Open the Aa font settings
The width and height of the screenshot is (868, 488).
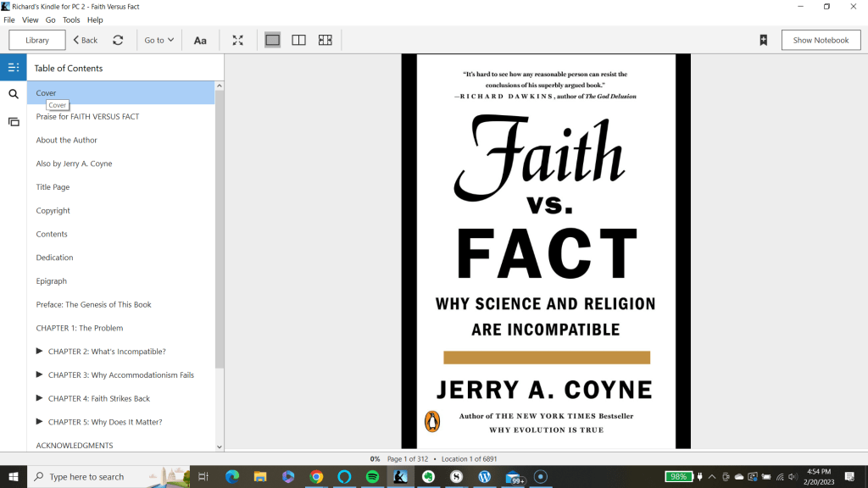click(x=200, y=40)
